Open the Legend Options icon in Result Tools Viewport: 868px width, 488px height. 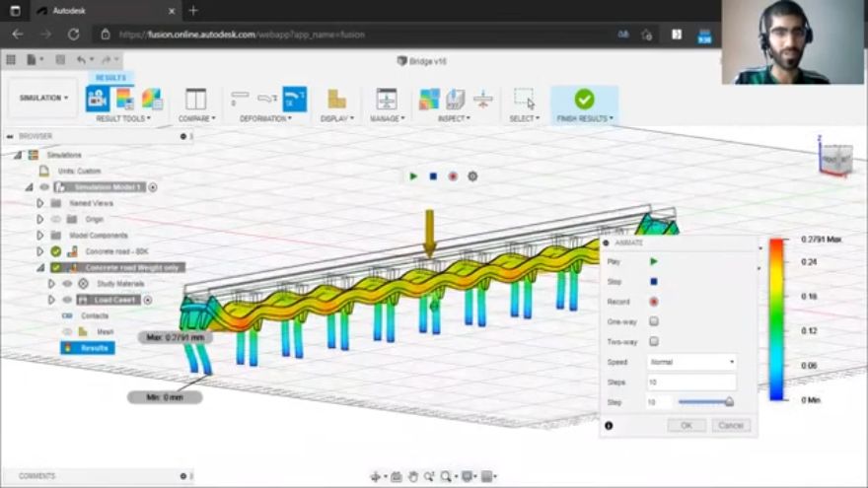click(124, 99)
